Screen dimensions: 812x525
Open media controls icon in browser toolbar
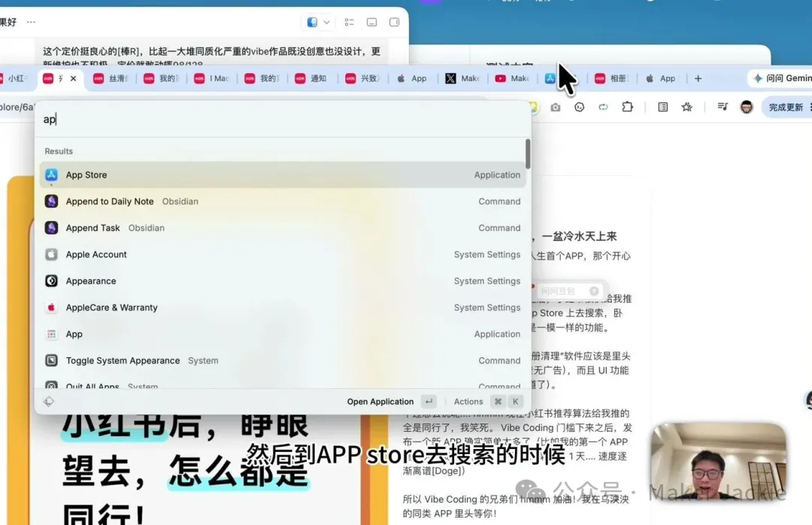[x=723, y=107]
